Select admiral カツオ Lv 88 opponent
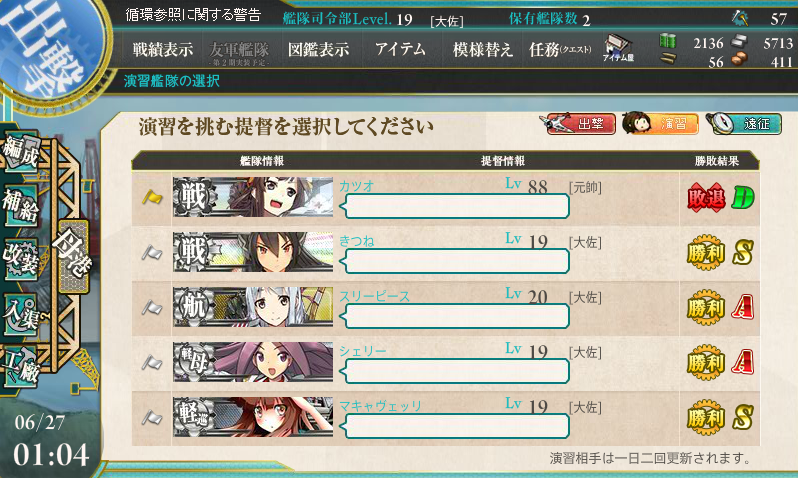Viewport: 798px width, 478px height. pyautogui.click(x=445, y=199)
